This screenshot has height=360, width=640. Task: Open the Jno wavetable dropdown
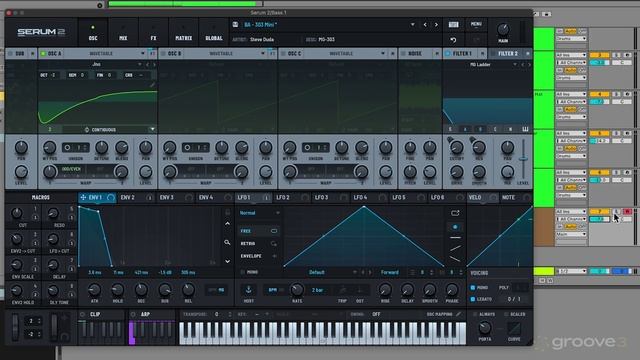(x=140, y=64)
